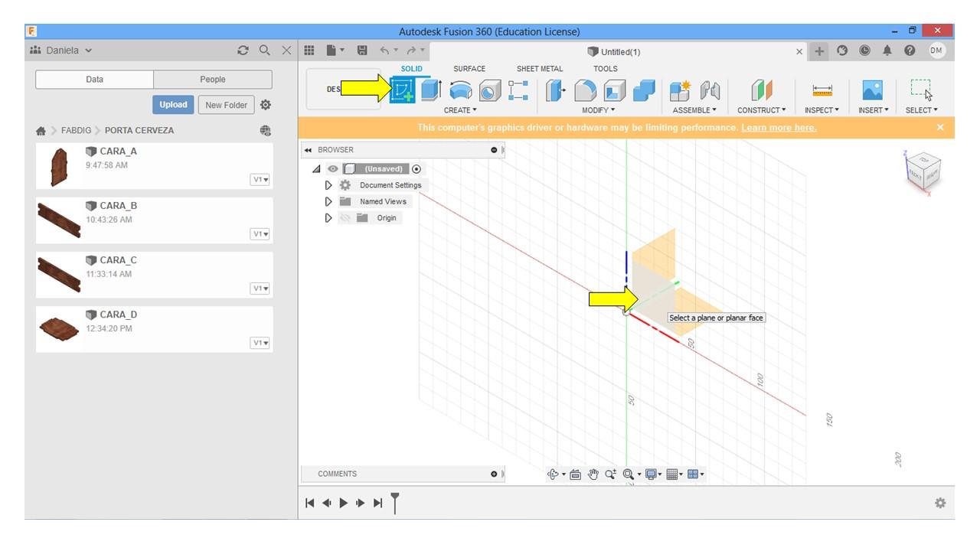
Task: Open the SELECT dropdown menu
Action: click(921, 110)
